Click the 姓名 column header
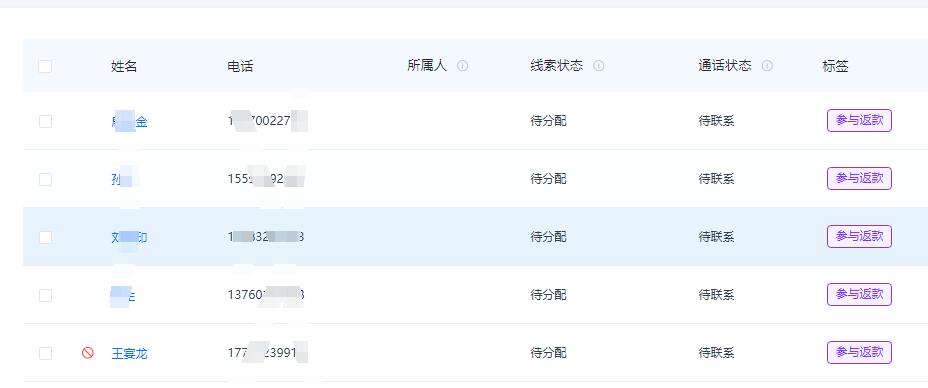This screenshot has width=928, height=388. 124,66
